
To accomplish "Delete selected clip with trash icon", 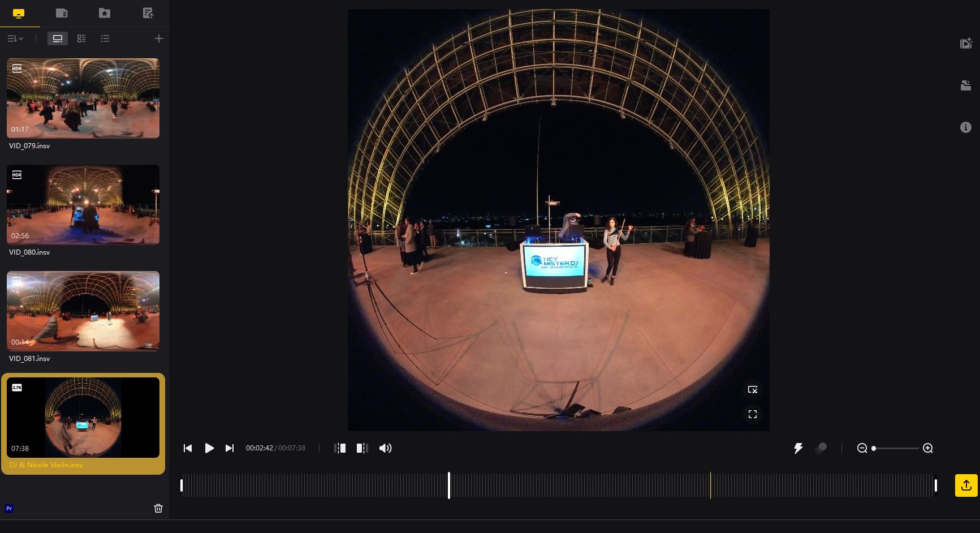I will click(x=158, y=508).
